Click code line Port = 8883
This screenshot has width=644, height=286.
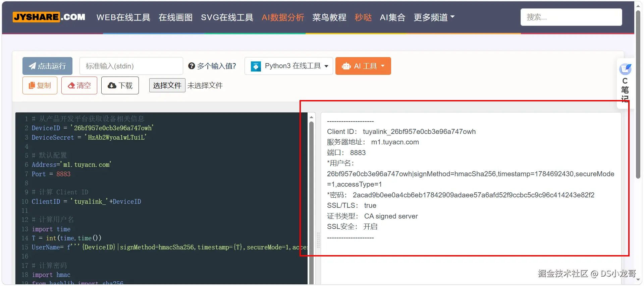click(51, 174)
